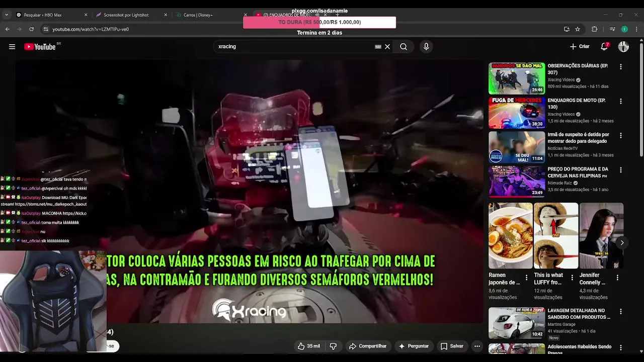Close the Screenshot por Lightshot tab
The width and height of the screenshot is (644, 362).
pyautogui.click(x=166, y=15)
